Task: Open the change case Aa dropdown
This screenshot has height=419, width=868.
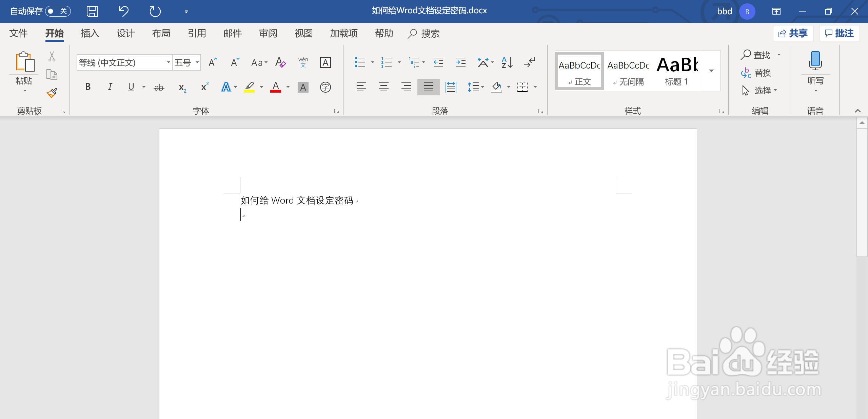Action: (259, 62)
